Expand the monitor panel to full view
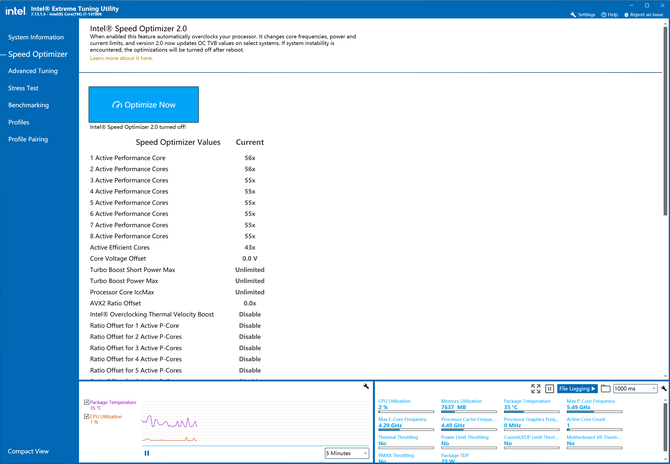Viewport: 670px width, 464px height. pyautogui.click(x=535, y=388)
